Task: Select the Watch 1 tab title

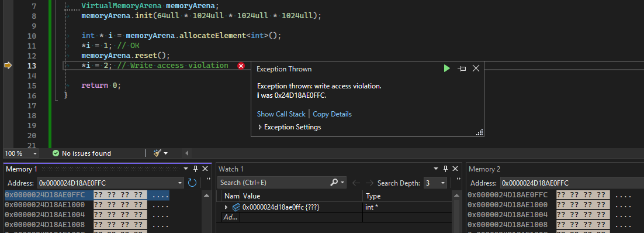Action: (231, 169)
